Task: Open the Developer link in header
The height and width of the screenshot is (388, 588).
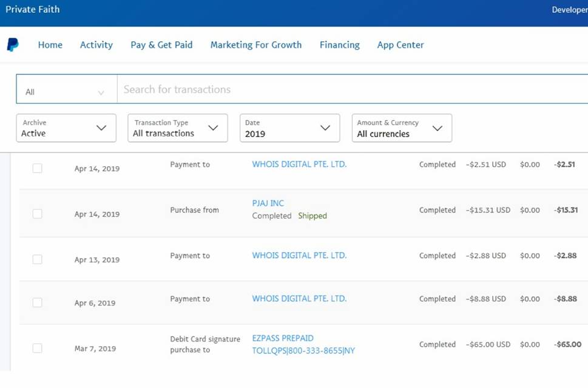Action: pos(570,10)
